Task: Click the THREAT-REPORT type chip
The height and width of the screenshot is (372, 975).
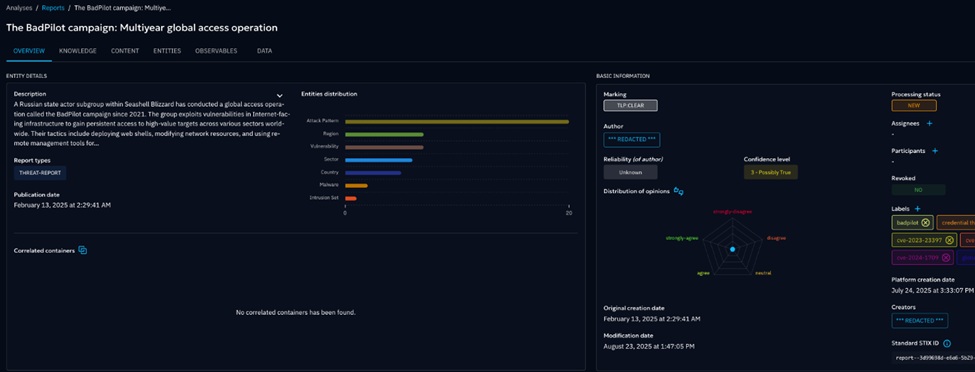Action: click(x=40, y=173)
